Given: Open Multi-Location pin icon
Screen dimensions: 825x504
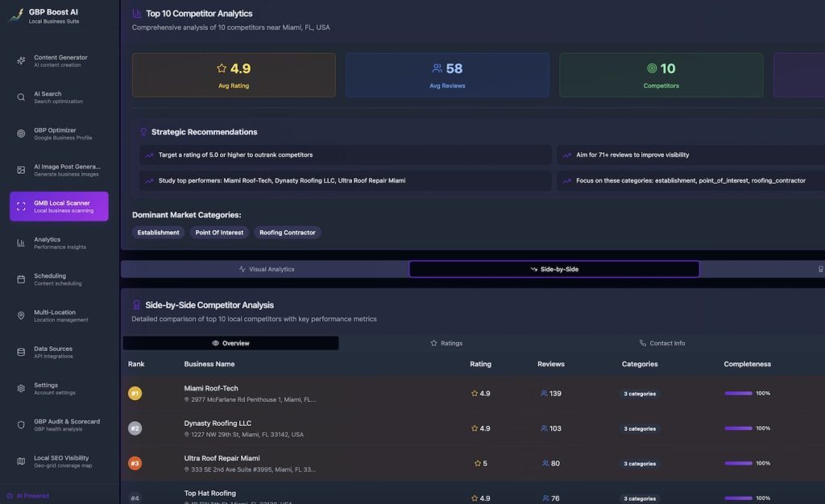Looking at the screenshot, I should click(21, 316).
